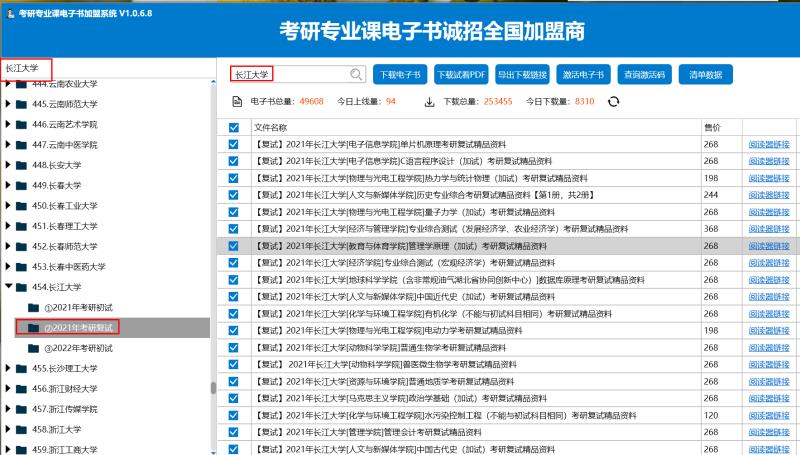Open 阅读器链接 for 单片机原理 row
This screenshot has width=800, height=455.
(x=769, y=144)
